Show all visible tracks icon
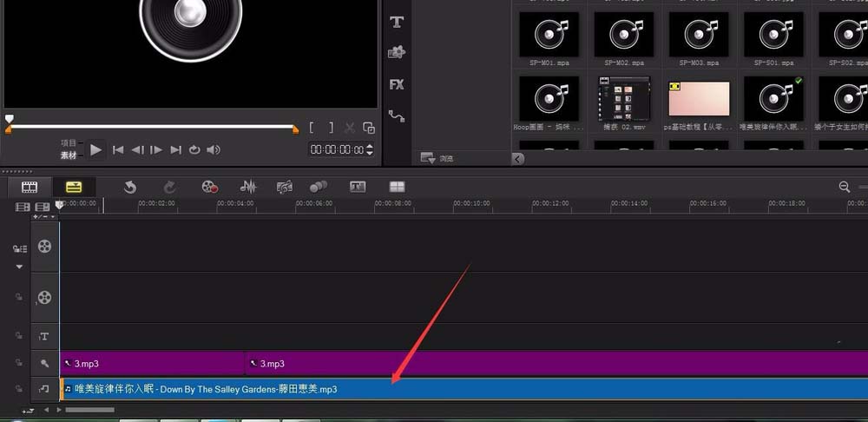Viewport: 868px width, 422px height. [x=23, y=207]
